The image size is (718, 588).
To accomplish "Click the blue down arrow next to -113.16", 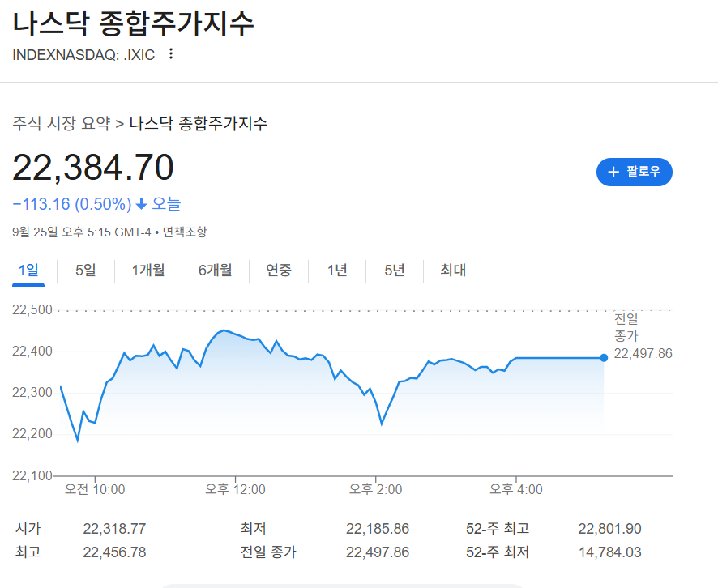I will coord(143,204).
